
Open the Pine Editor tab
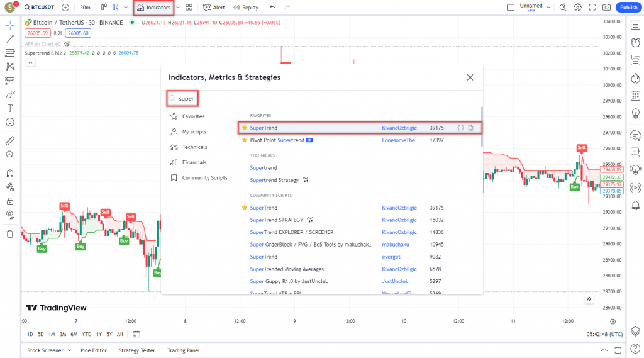[93, 350]
